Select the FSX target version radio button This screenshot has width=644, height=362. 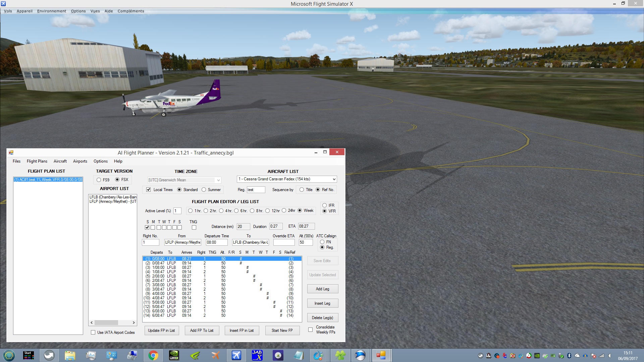[117, 180]
